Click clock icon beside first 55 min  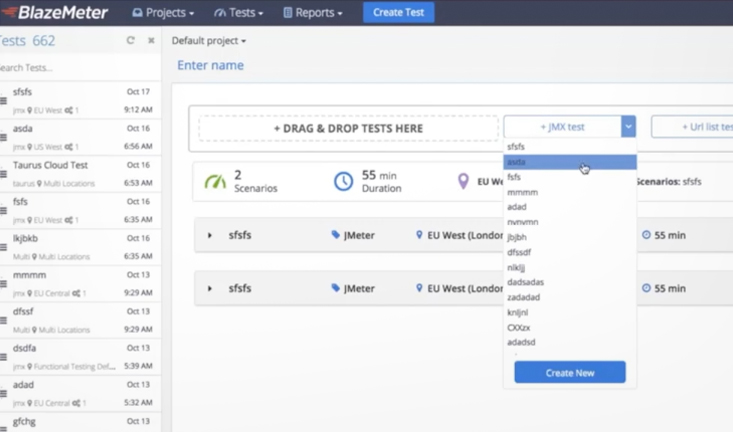click(x=646, y=235)
